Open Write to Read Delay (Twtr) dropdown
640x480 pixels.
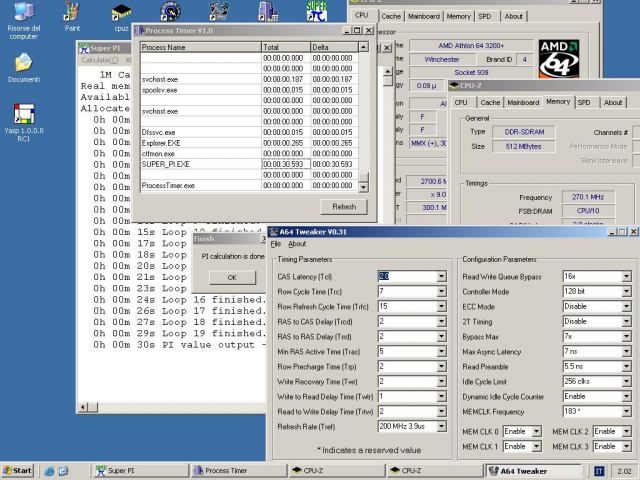[x=441, y=397]
